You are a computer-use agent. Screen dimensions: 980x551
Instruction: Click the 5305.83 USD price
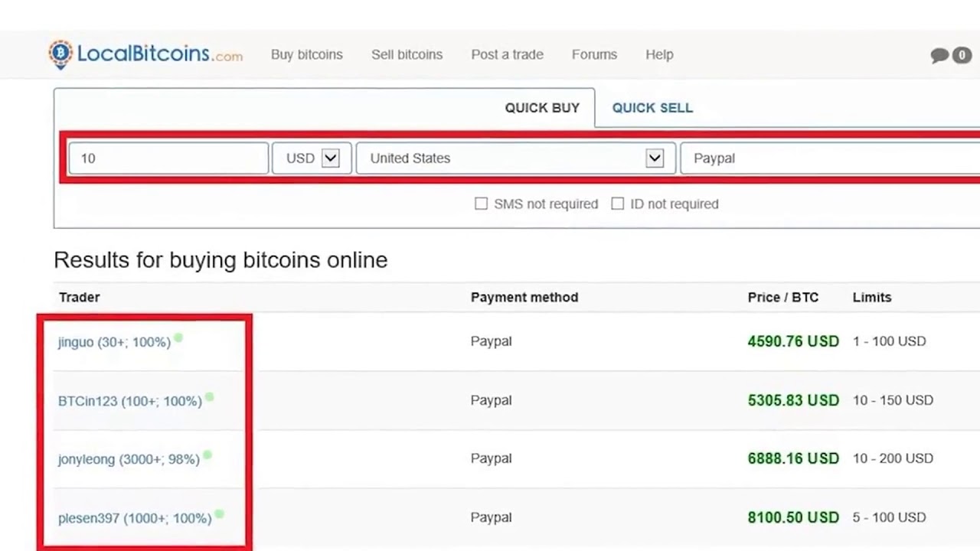click(793, 400)
